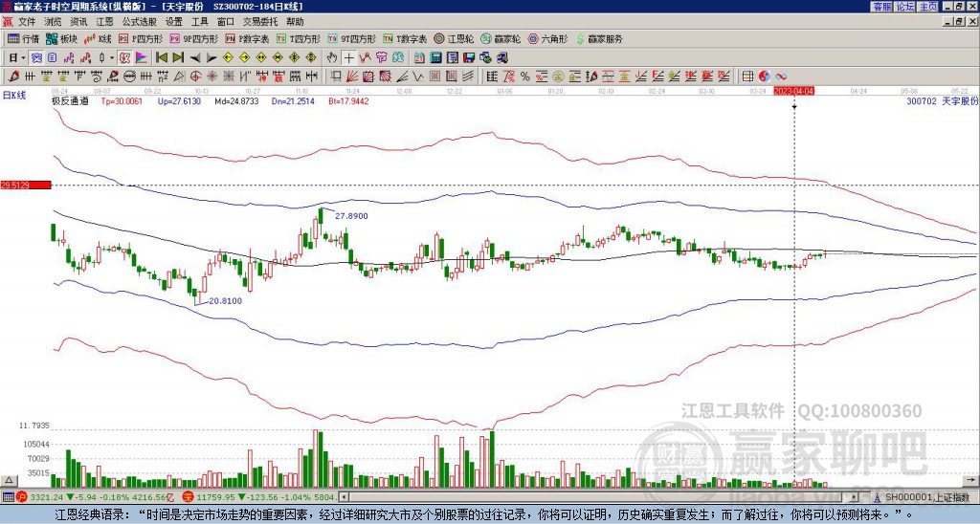Click the right arrow at volume panel edge
Viewport: 980px width, 524px height.
[x=972, y=480]
